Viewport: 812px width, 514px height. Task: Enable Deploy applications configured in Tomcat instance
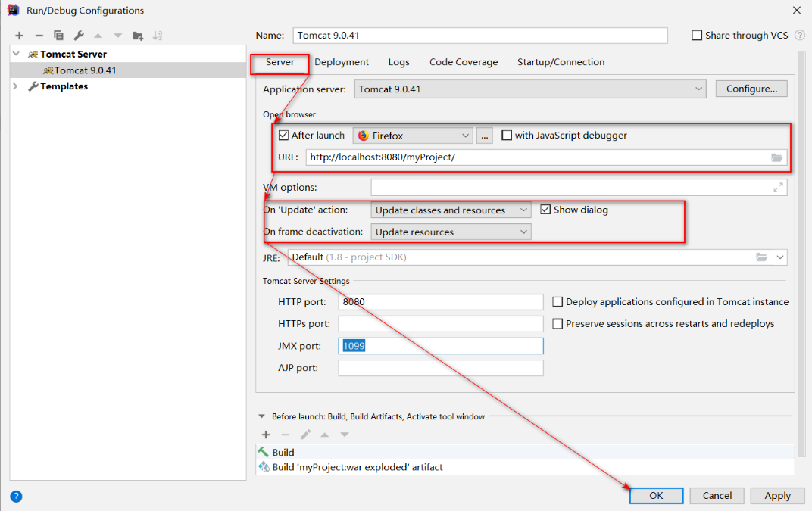(557, 302)
